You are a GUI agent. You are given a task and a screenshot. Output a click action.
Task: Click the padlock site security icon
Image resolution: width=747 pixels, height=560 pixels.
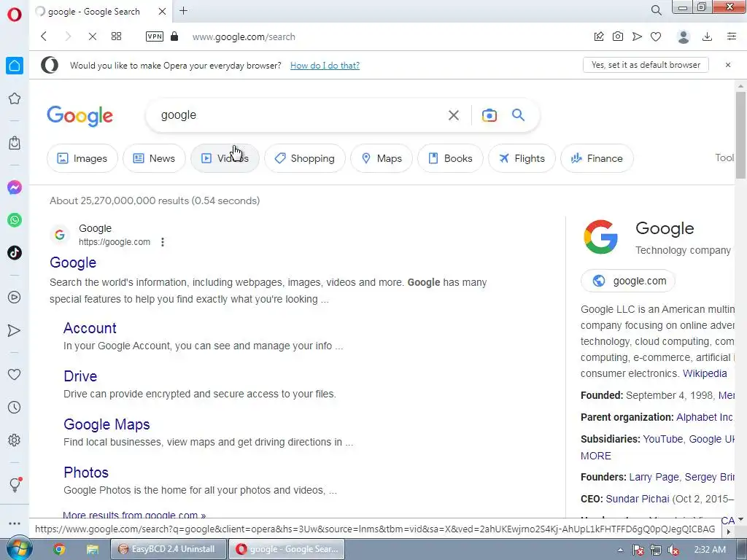click(x=174, y=36)
